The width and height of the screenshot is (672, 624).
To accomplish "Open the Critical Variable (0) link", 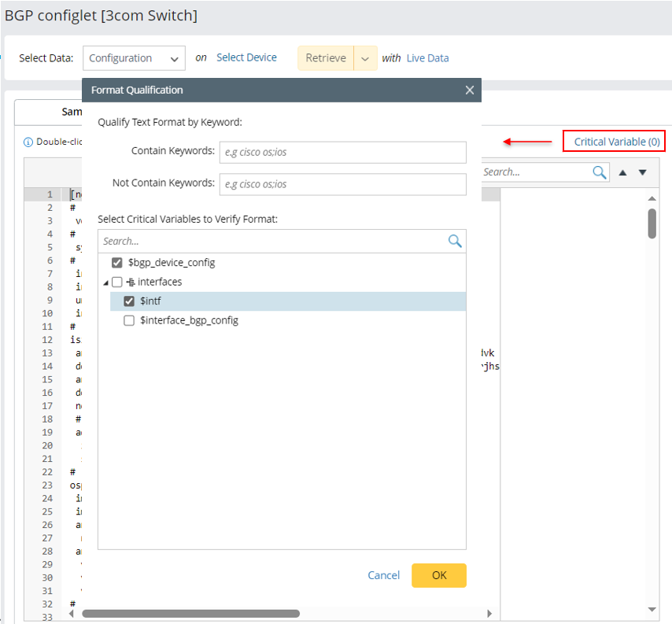I will point(616,142).
